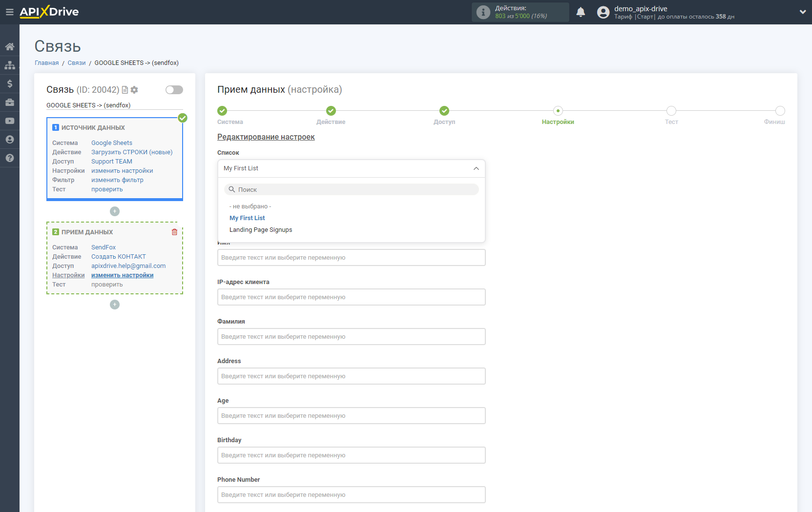Open the Google Sheets system link
This screenshot has width=812, height=512.
click(112, 143)
